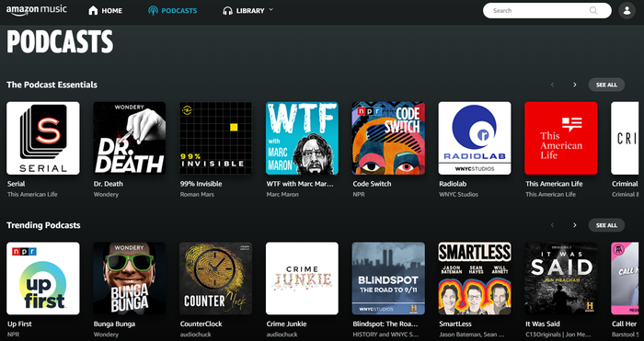Click the house Home icon
Screen dimensions: 644x341
(93, 11)
